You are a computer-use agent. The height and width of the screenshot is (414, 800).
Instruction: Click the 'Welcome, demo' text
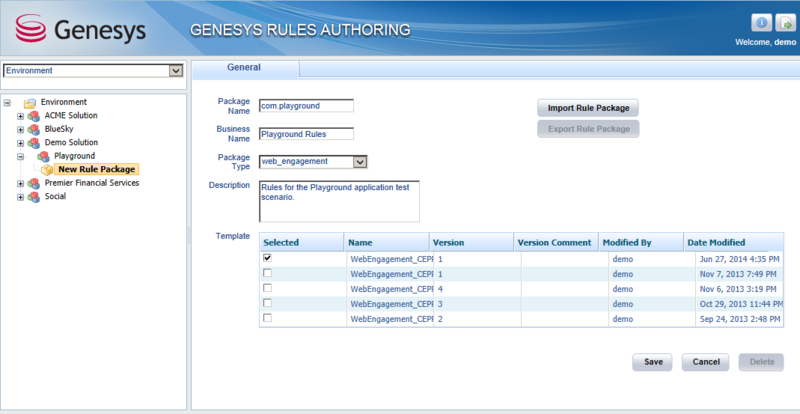[x=765, y=42]
